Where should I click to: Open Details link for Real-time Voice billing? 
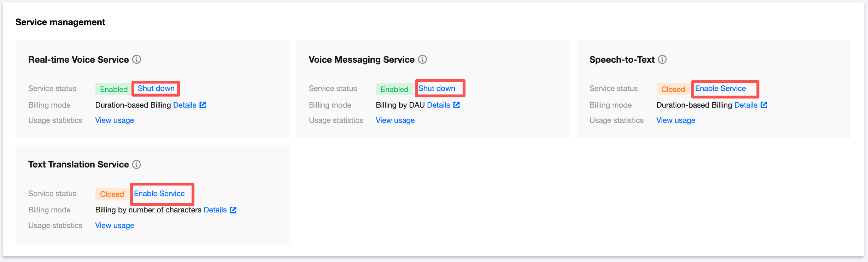184,105
